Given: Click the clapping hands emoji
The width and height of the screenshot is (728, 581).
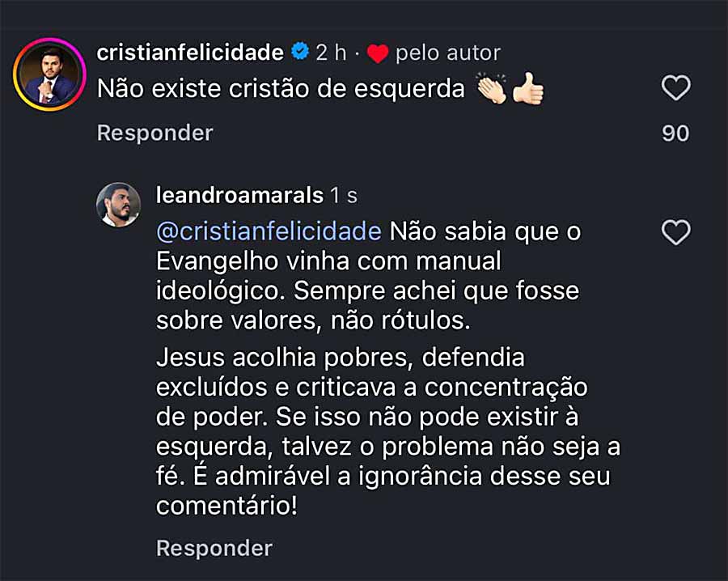Looking at the screenshot, I should tap(492, 90).
